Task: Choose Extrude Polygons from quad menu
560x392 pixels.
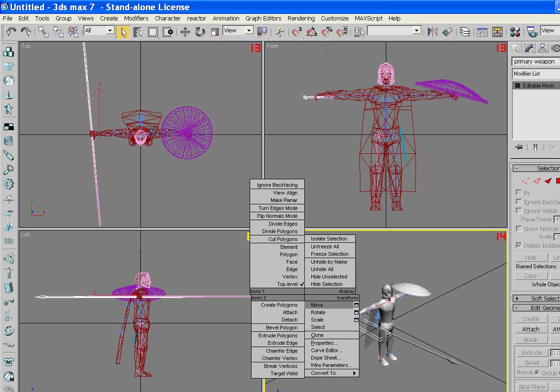Action: coord(278,335)
